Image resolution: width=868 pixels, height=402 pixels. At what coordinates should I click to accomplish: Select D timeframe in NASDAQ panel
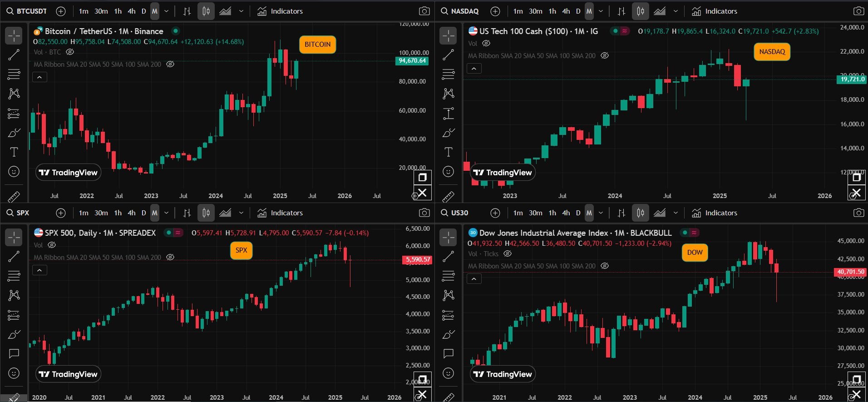coord(578,11)
